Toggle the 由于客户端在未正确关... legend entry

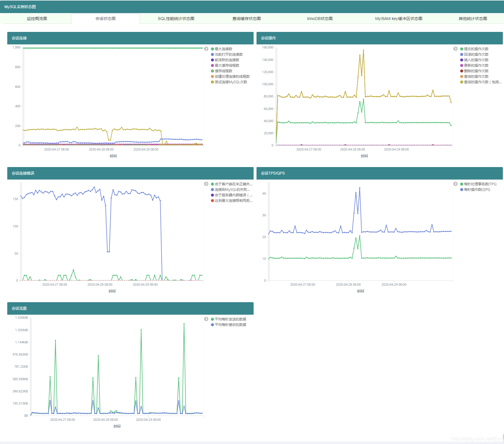pyautogui.click(x=232, y=184)
